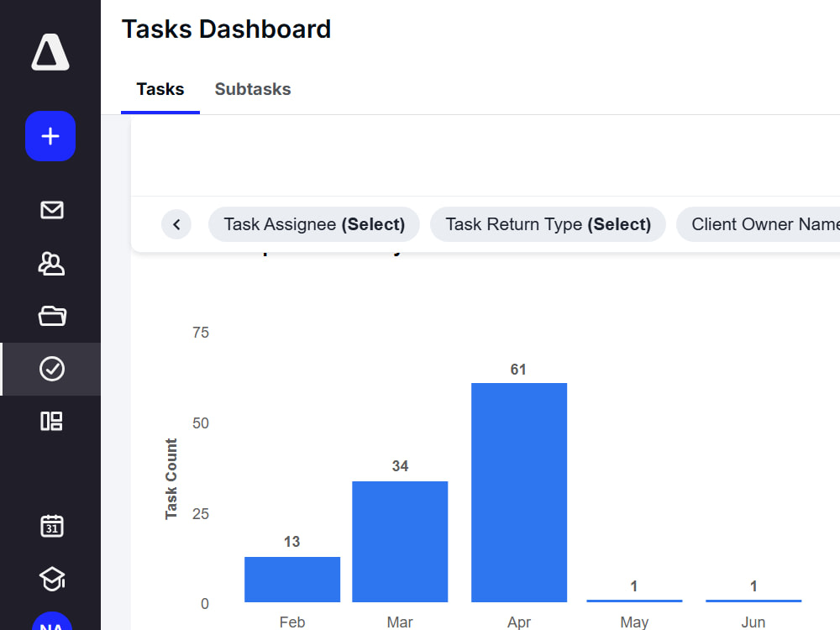The width and height of the screenshot is (840, 630).
Task: Click the 50 y-axis tick label
Action: click(201, 423)
